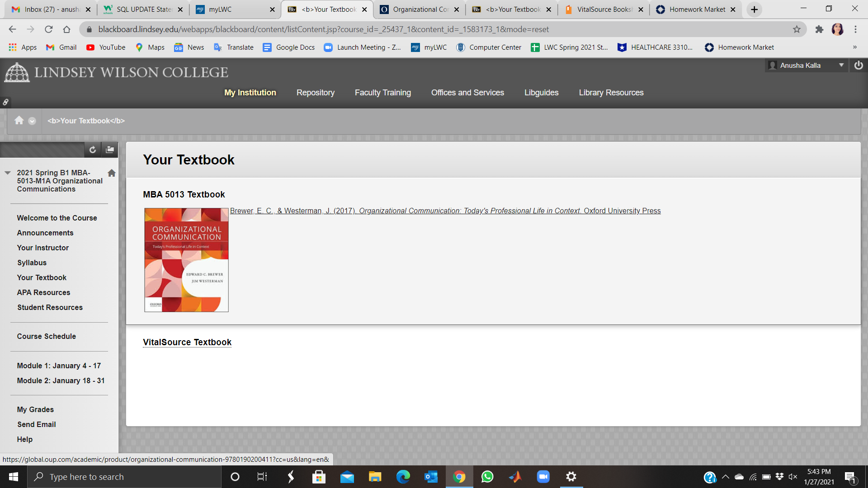Open Module 2: January 18 - 31
This screenshot has width=868, height=488.
61,380
